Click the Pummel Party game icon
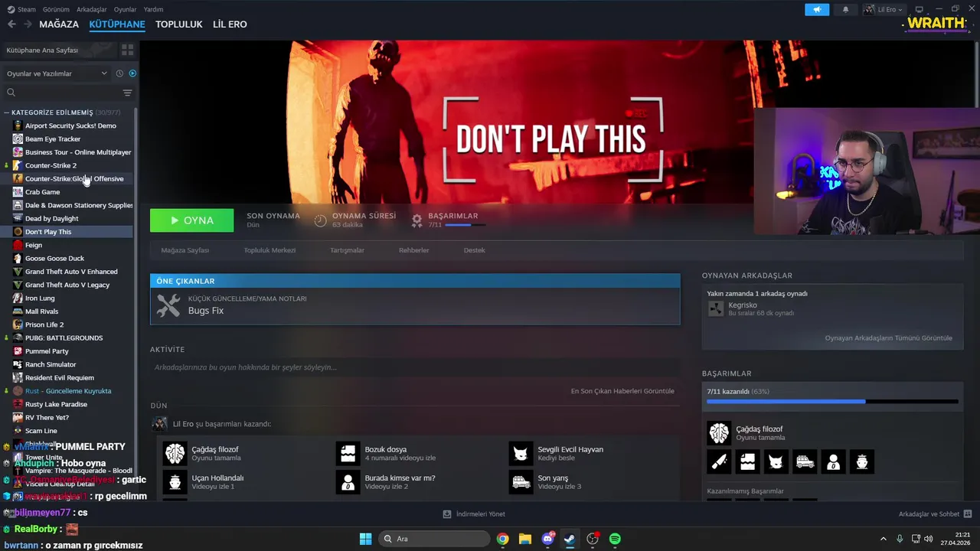The image size is (980, 551). click(x=18, y=351)
